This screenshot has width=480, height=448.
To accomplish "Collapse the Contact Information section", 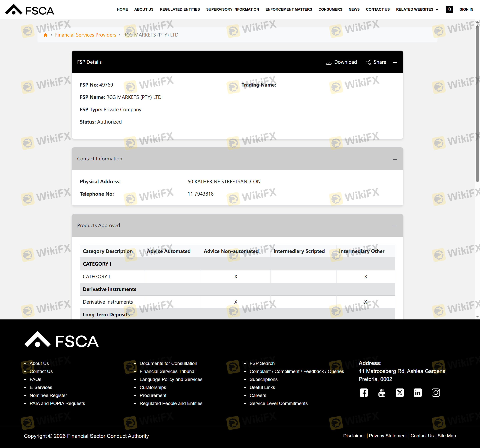I will pos(395,159).
